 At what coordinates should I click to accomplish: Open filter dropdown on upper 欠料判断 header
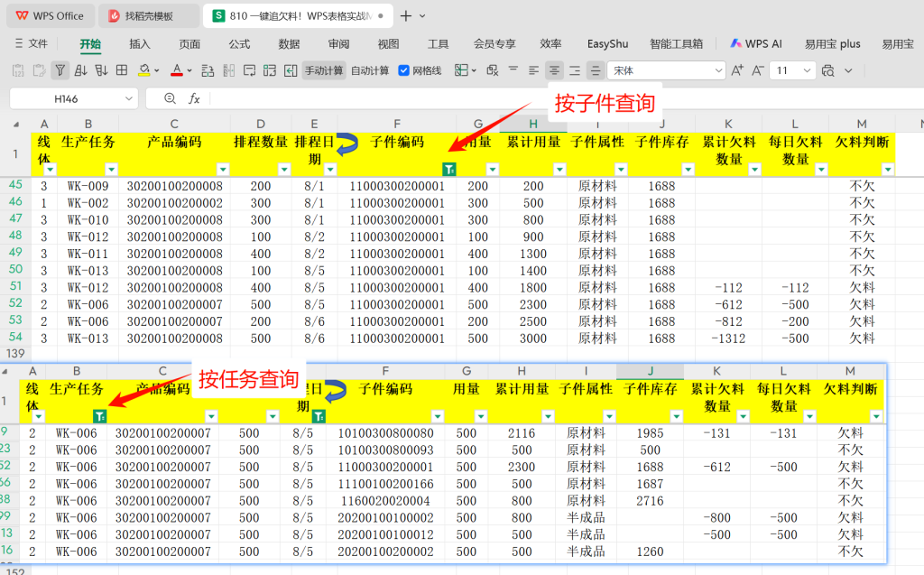point(888,170)
